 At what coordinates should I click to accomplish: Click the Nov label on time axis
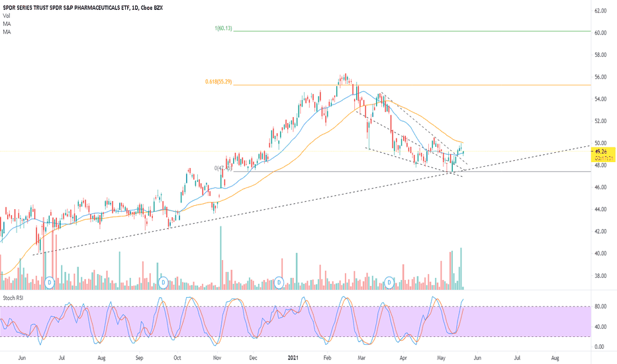217,358
